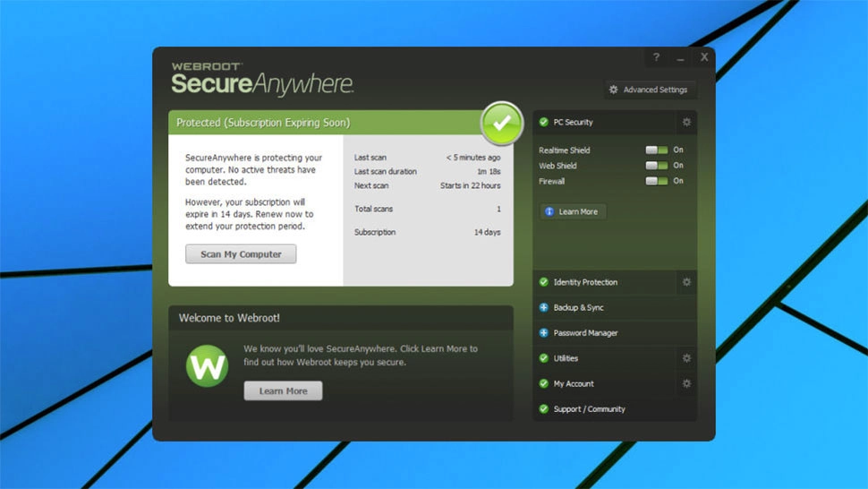Click the 'Starts in 22 hours' value

(x=471, y=185)
